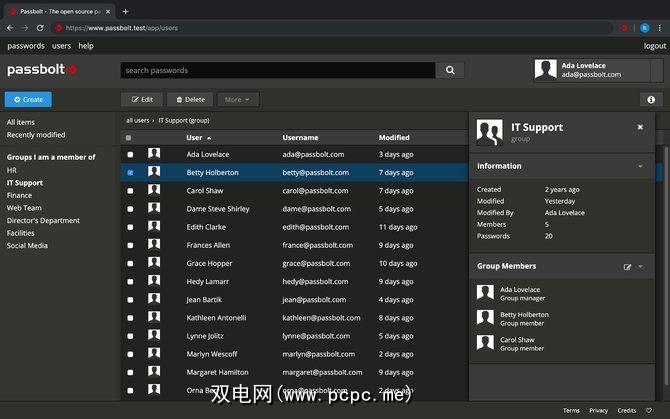Screen dimensions: 670x419
Task: Click the IT Support group avatar
Action: (489, 132)
